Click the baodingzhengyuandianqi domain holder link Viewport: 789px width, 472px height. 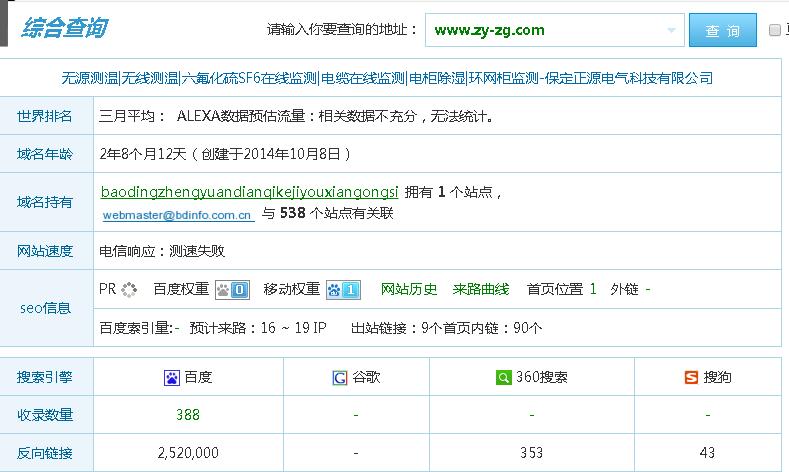(250, 191)
